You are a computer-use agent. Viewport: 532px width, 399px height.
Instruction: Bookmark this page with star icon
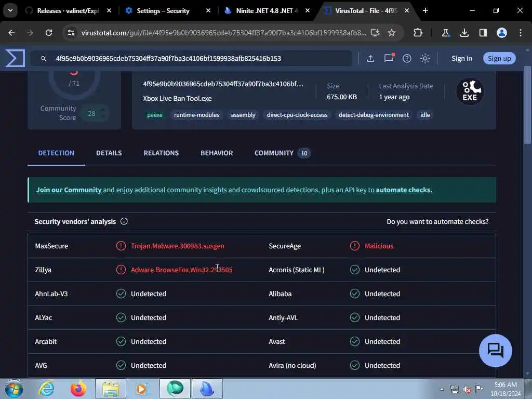(x=392, y=33)
